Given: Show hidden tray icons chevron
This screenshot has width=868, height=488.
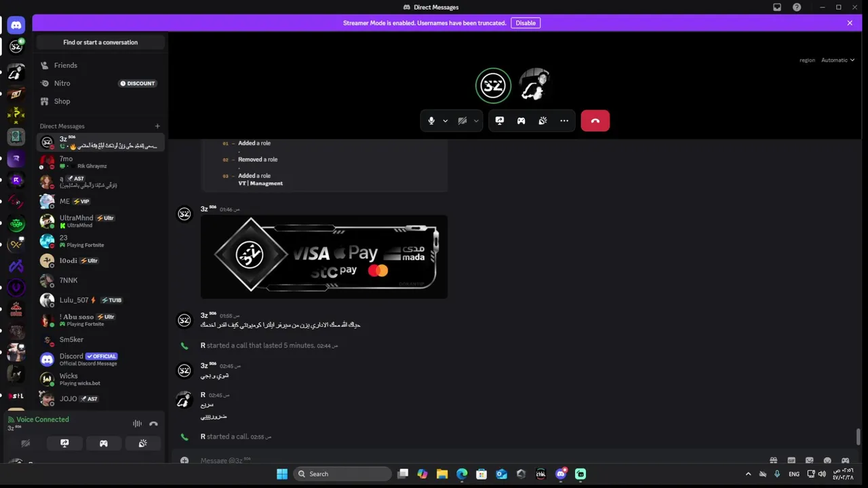Looking at the screenshot, I should [x=748, y=474].
